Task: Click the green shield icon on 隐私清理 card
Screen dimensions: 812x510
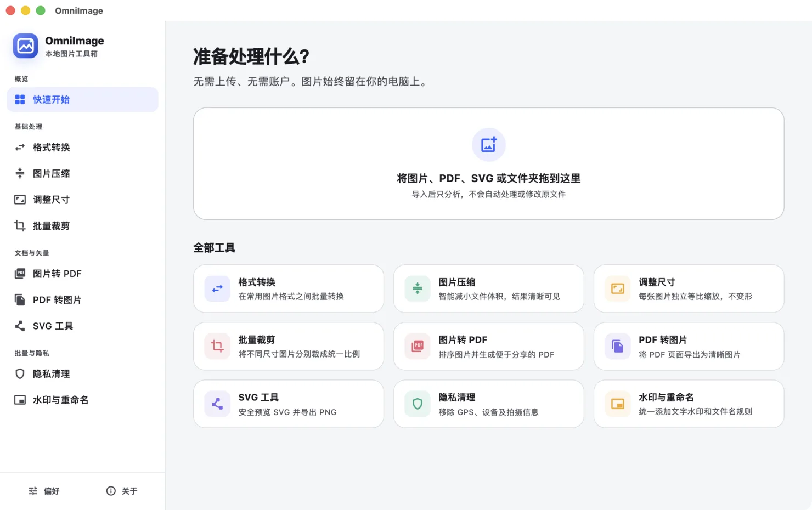Action: click(x=418, y=404)
